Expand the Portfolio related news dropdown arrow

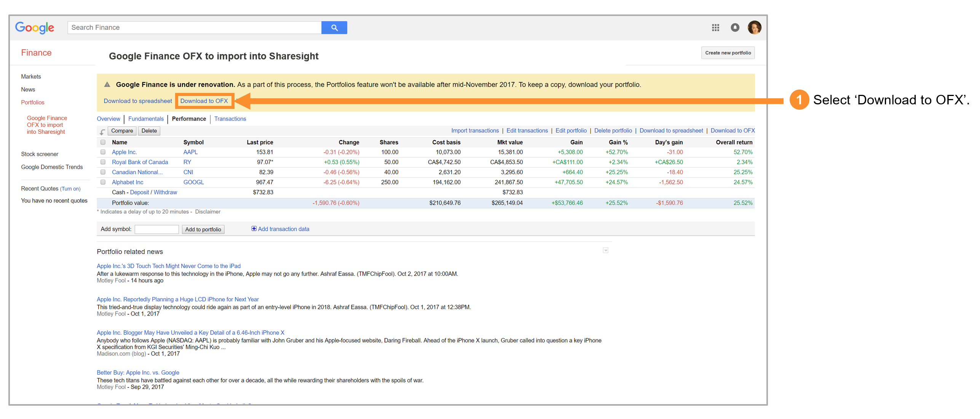point(605,250)
